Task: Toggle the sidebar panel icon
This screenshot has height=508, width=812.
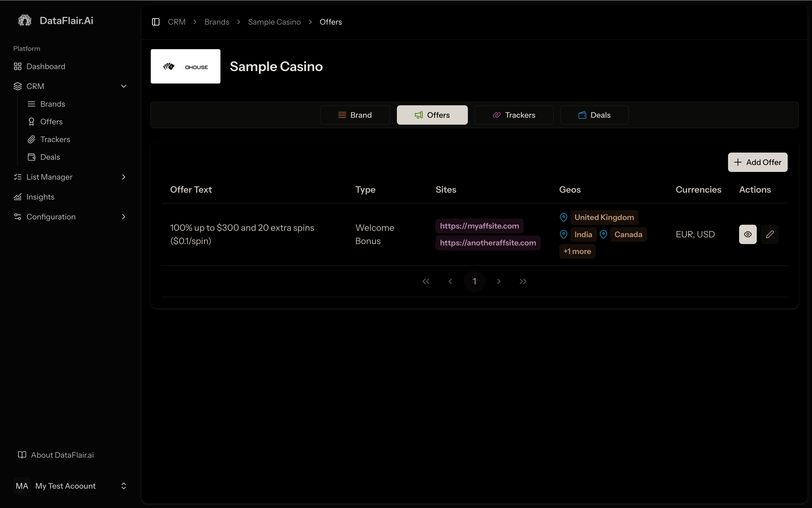Action: click(x=155, y=22)
